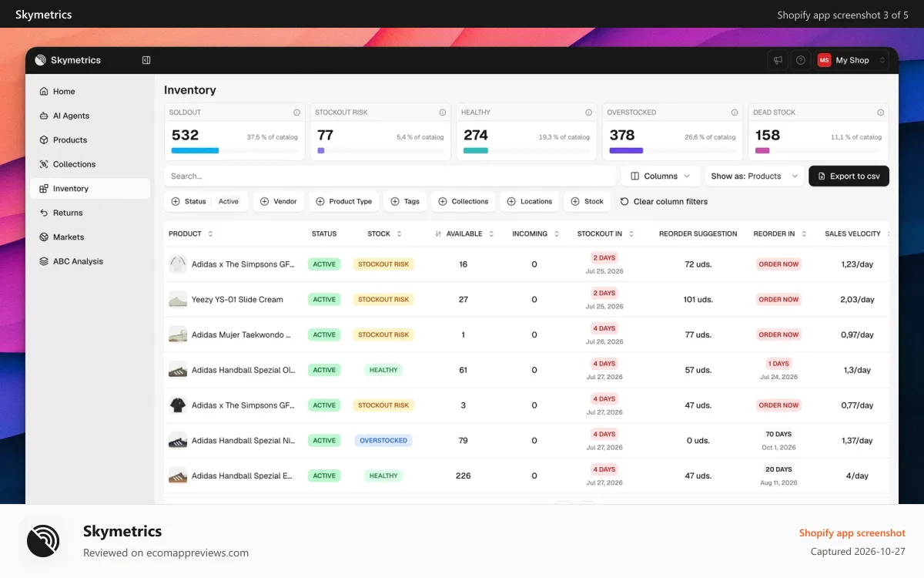
Task: Click the plus icon on the Tags filter
Action: click(395, 201)
